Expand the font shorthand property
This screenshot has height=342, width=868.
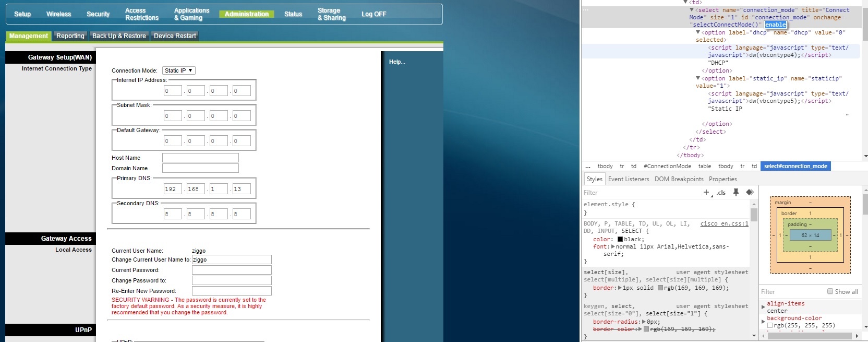pyautogui.click(x=613, y=246)
